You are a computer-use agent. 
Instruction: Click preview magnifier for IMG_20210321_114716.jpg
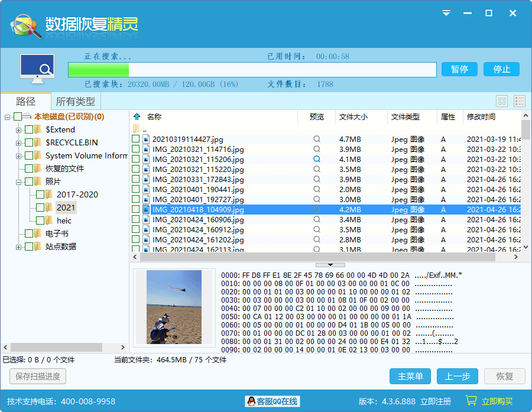point(317,149)
